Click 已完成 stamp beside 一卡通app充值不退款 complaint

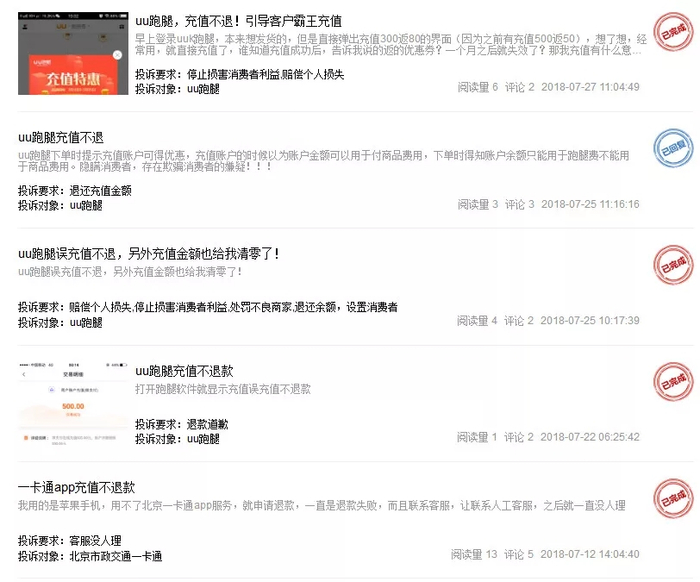point(673,499)
